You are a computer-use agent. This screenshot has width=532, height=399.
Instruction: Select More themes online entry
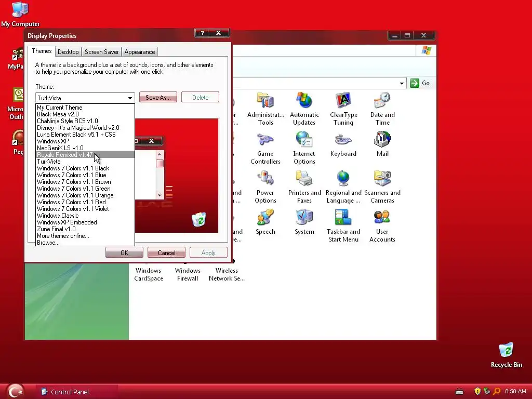point(85,236)
